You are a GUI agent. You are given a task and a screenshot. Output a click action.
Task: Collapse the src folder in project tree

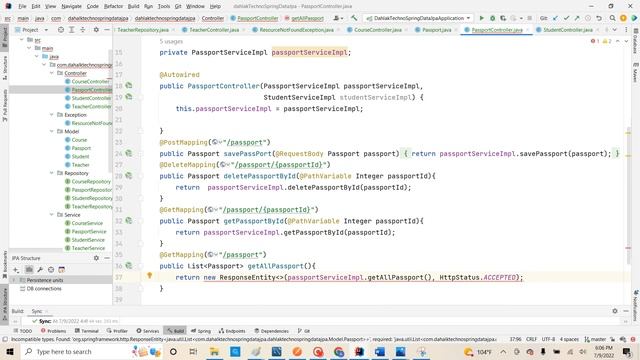click(x=22, y=40)
